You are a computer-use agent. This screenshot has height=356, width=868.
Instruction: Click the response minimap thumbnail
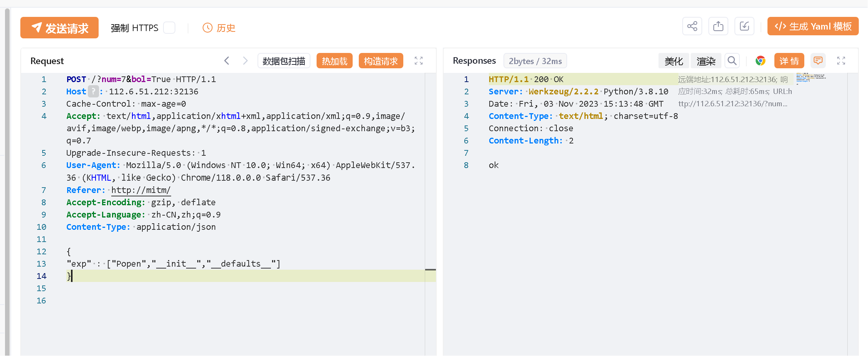[810, 77]
